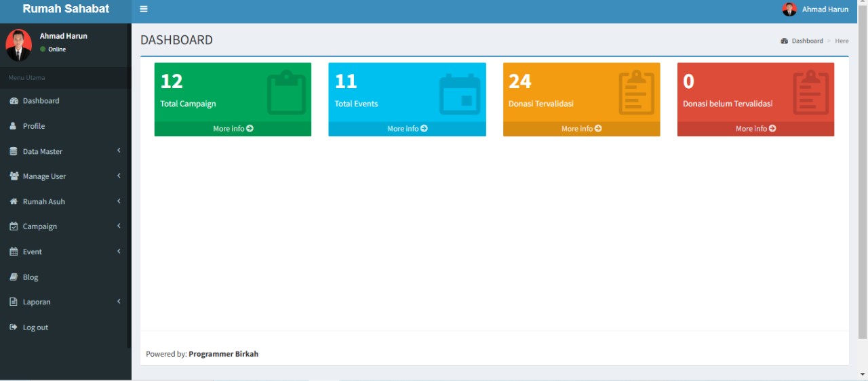Click the Rumah Asuh home icon

tap(14, 202)
